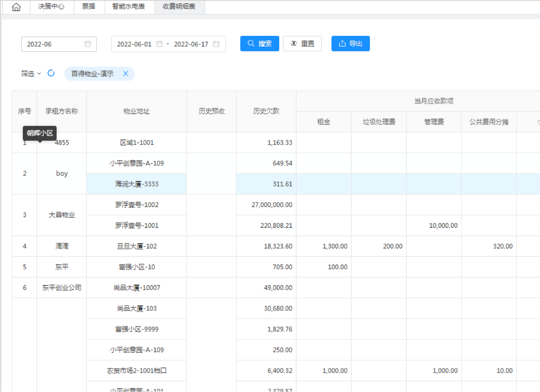Image resolution: width=540 pixels, height=392 pixels.
Task: Click the 49,000.00 arrears value
Action: pyautogui.click(x=278, y=287)
